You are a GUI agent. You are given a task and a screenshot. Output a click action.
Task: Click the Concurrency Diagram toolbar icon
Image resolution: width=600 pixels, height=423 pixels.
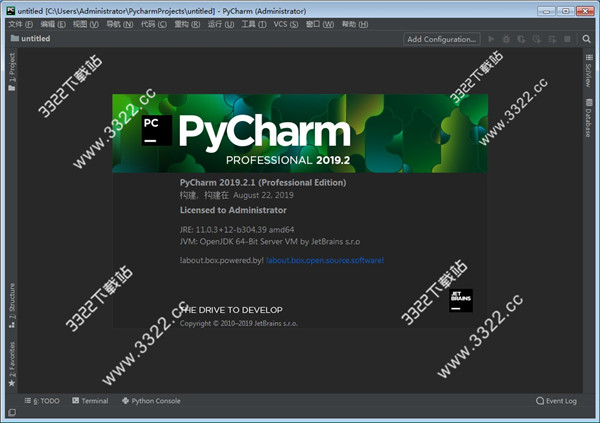point(552,39)
